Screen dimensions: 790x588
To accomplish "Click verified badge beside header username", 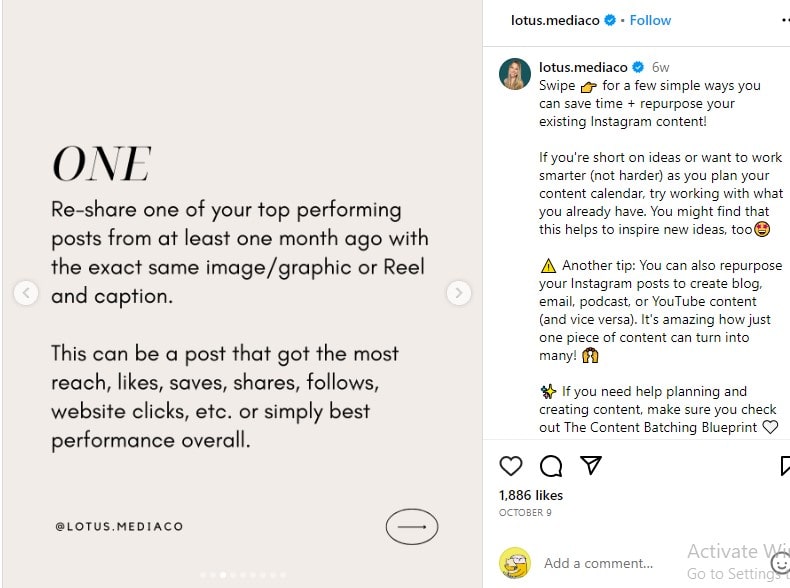I will [610, 20].
